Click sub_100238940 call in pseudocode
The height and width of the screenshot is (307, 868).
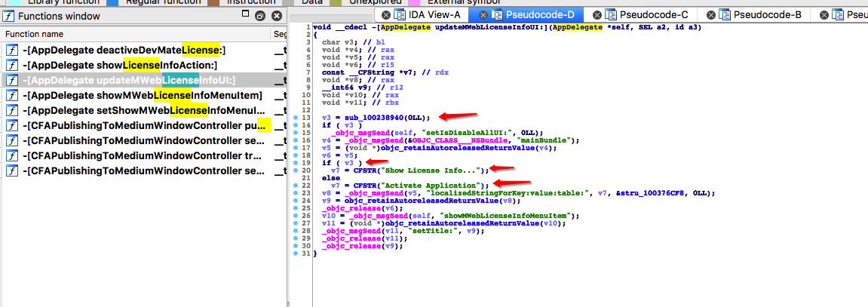(374, 117)
